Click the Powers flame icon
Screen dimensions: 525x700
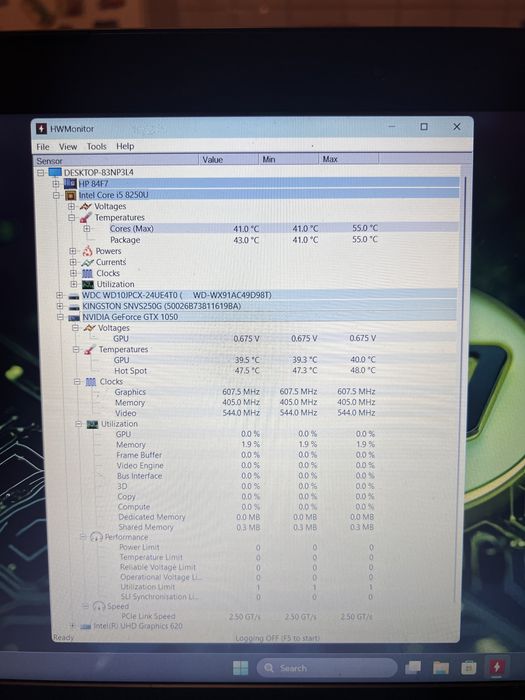tap(87, 251)
